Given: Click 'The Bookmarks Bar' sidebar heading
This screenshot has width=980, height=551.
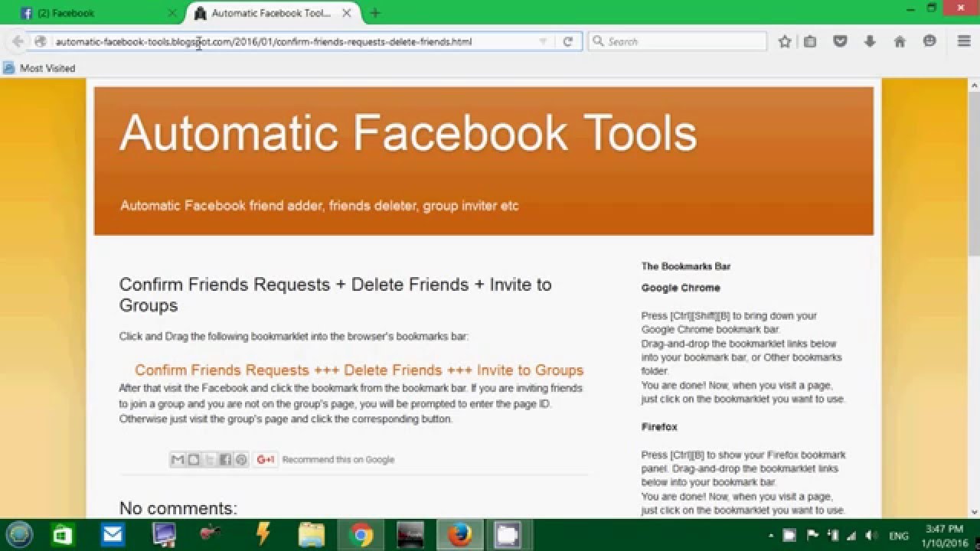Looking at the screenshot, I should pyautogui.click(x=686, y=266).
